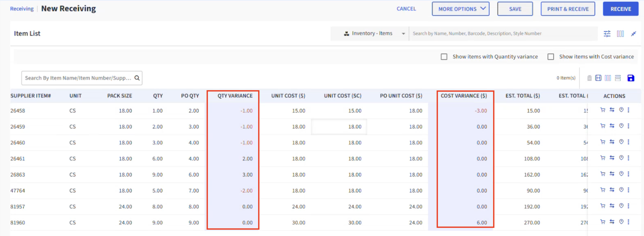The height and width of the screenshot is (236, 644).
Task: Click the search magnifier in the item search box
Action: [137, 78]
